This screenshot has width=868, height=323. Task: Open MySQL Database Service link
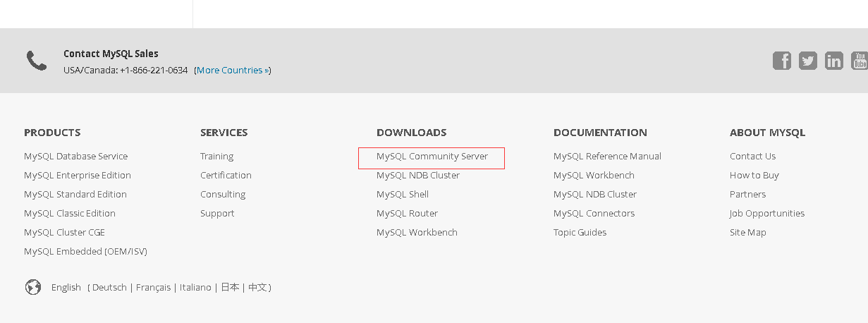click(x=75, y=157)
